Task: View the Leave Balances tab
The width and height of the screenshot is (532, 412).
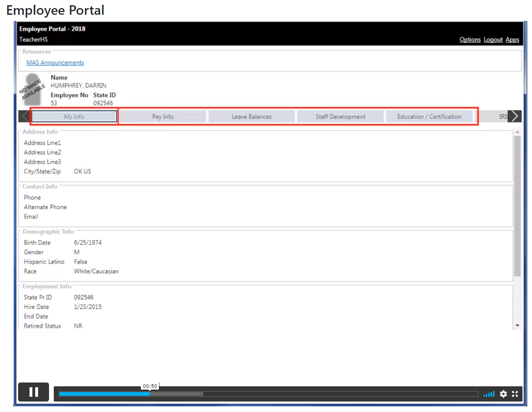Action: click(252, 117)
